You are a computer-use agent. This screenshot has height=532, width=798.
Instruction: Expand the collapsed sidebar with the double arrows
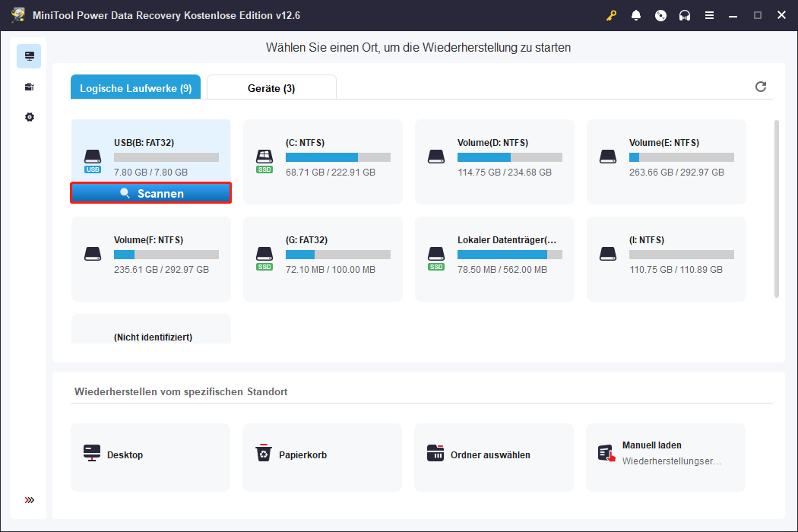(x=29, y=500)
